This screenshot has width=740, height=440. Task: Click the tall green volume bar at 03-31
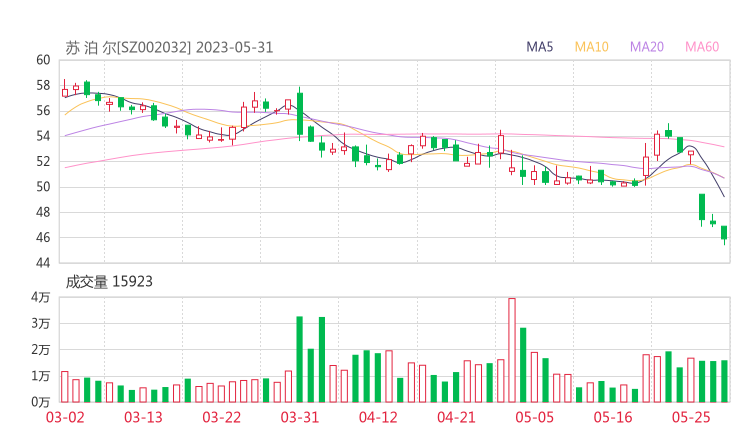pyautogui.click(x=299, y=359)
